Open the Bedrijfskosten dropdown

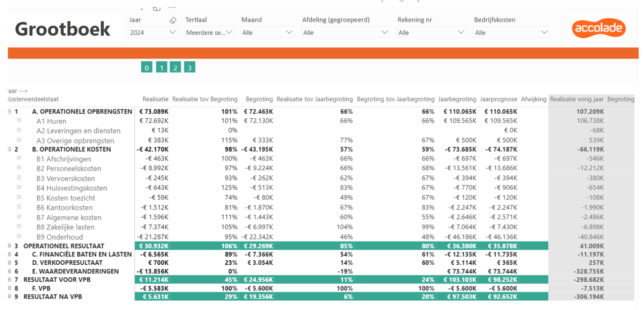511,33
